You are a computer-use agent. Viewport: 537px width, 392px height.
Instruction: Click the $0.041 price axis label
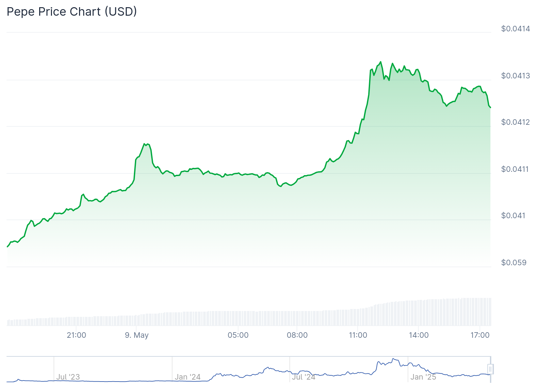(513, 216)
